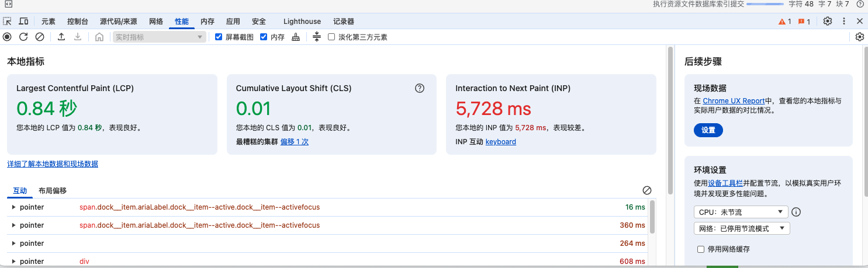Clear the current performance recording
The image size is (868, 268).
[40, 37]
